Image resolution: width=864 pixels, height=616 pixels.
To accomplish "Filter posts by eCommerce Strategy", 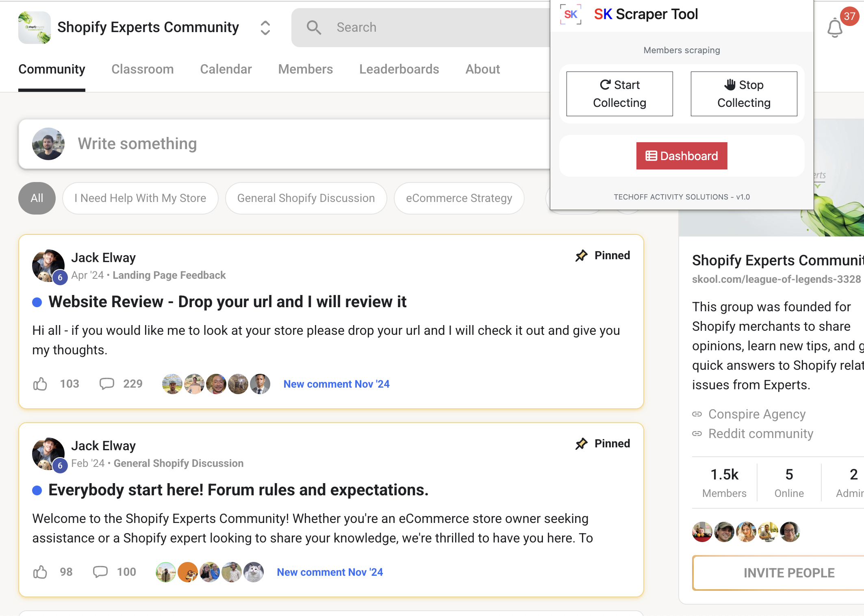I will 459,198.
